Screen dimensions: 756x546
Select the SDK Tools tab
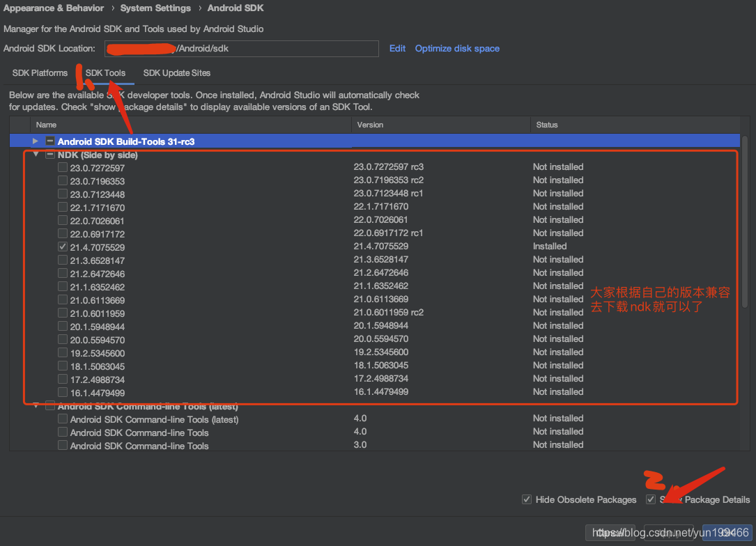tap(106, 72)
